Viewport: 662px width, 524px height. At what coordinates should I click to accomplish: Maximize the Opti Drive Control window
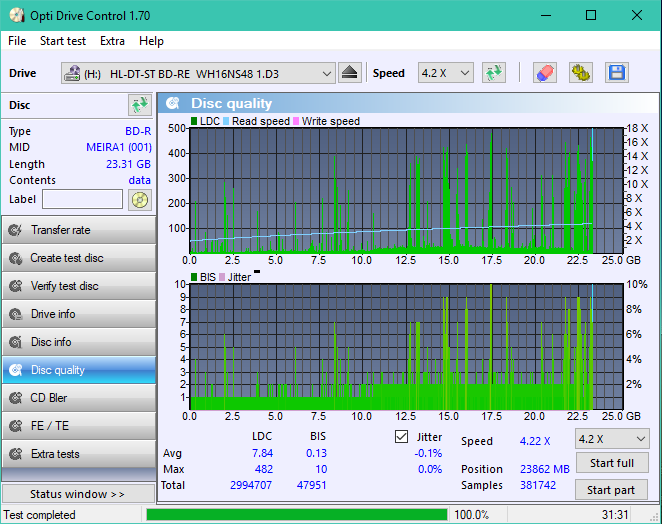(x=591, y=16)
